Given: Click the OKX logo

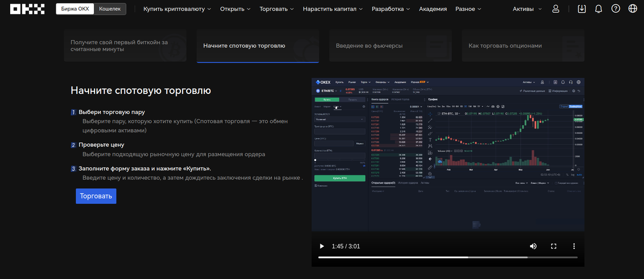Looking at the screenshot, I should [27, 9].
